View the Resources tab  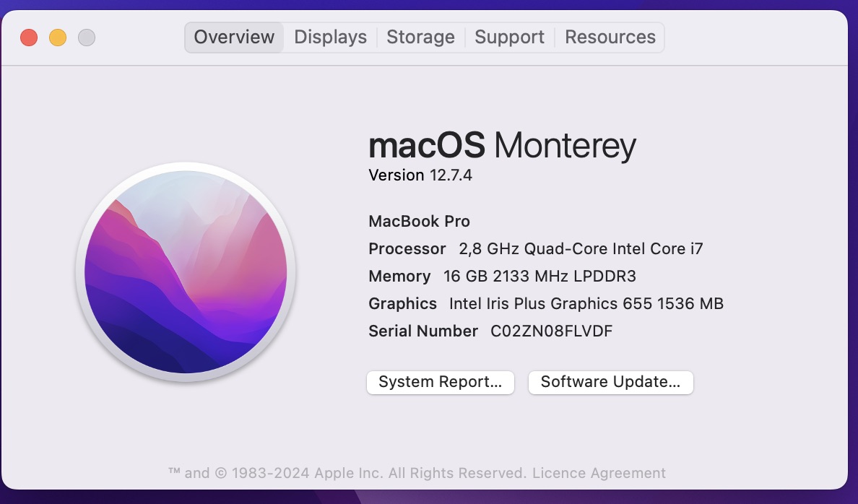[610, 37]
